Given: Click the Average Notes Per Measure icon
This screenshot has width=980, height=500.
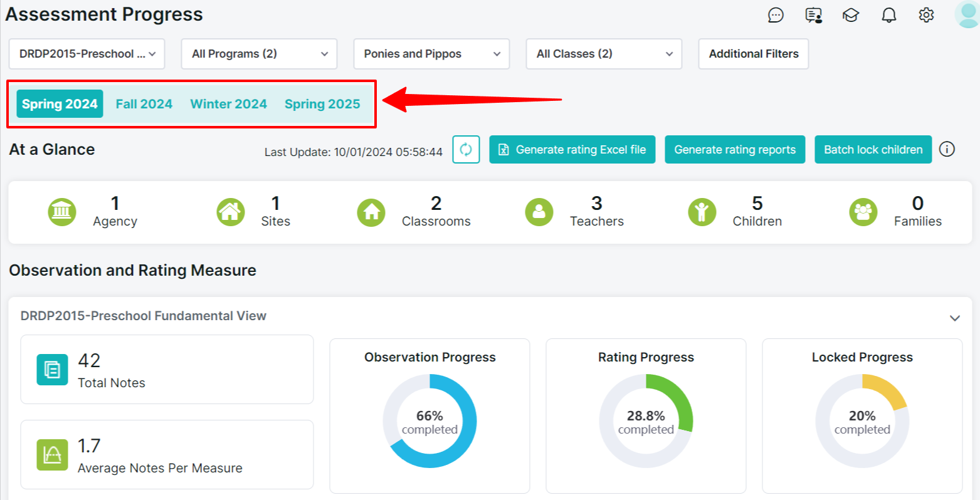Looking at the screenshot, I should 52,455.
